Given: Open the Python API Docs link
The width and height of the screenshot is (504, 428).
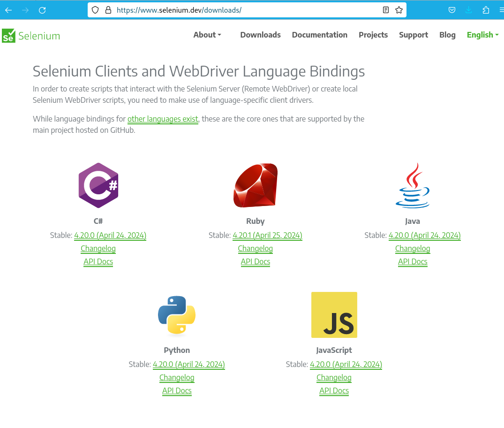Looking at the screenshot, I should coord(177,390).
